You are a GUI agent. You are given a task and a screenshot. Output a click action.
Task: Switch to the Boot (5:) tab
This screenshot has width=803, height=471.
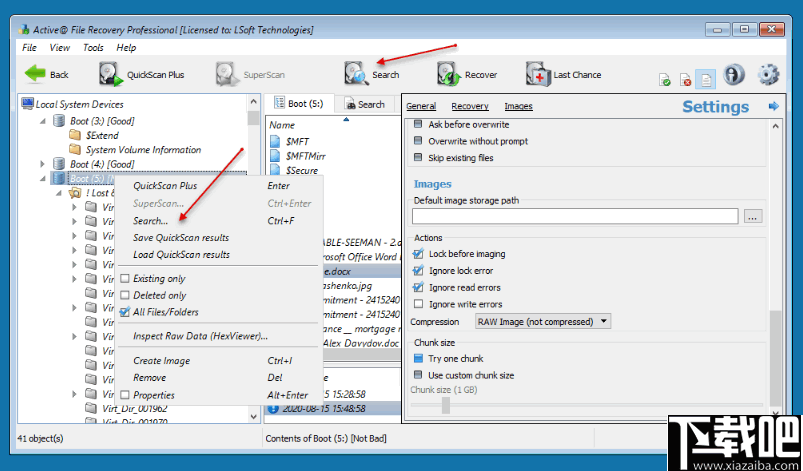(x=300, y=103)
